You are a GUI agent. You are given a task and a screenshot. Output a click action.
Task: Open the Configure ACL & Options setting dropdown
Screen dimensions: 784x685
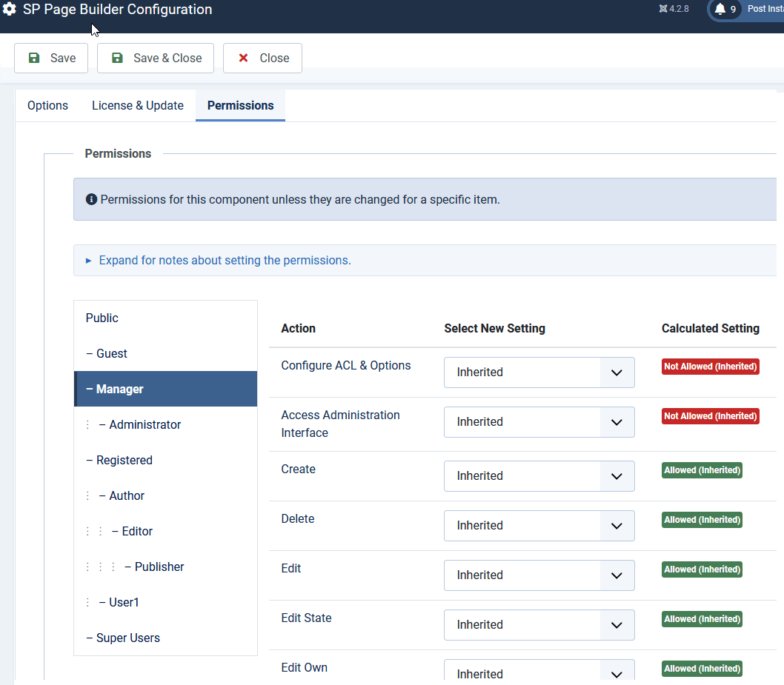click(x=539, y=372)
